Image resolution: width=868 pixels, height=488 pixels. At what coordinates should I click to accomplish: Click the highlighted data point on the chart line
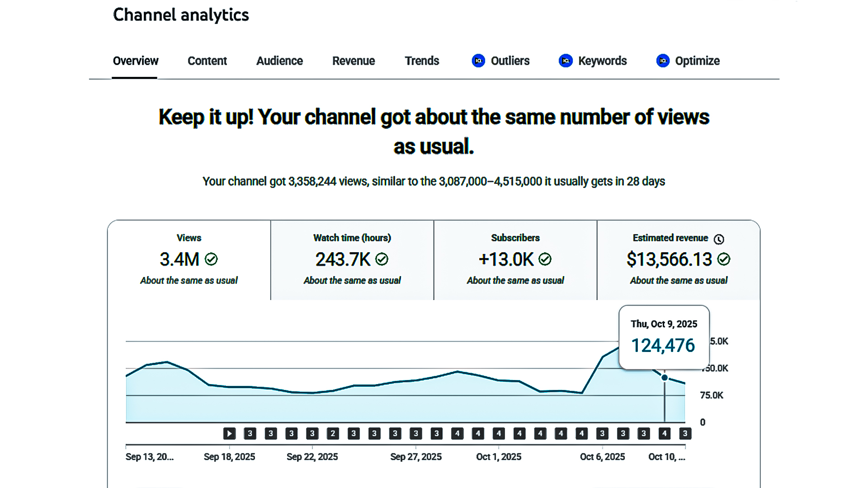coord(665,378)
